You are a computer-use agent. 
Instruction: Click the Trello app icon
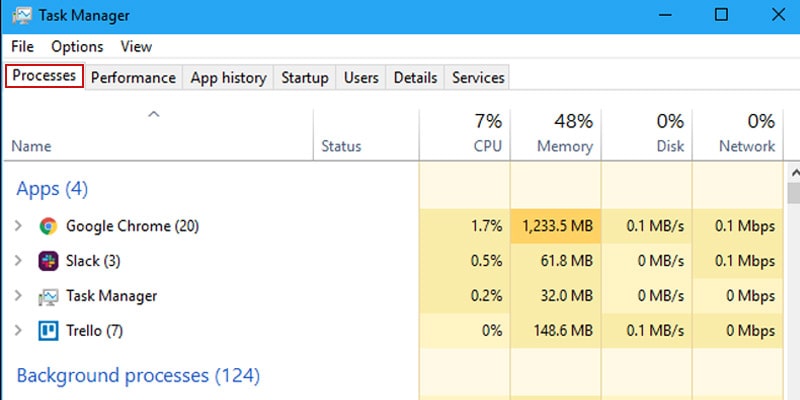tap(48, 331)
